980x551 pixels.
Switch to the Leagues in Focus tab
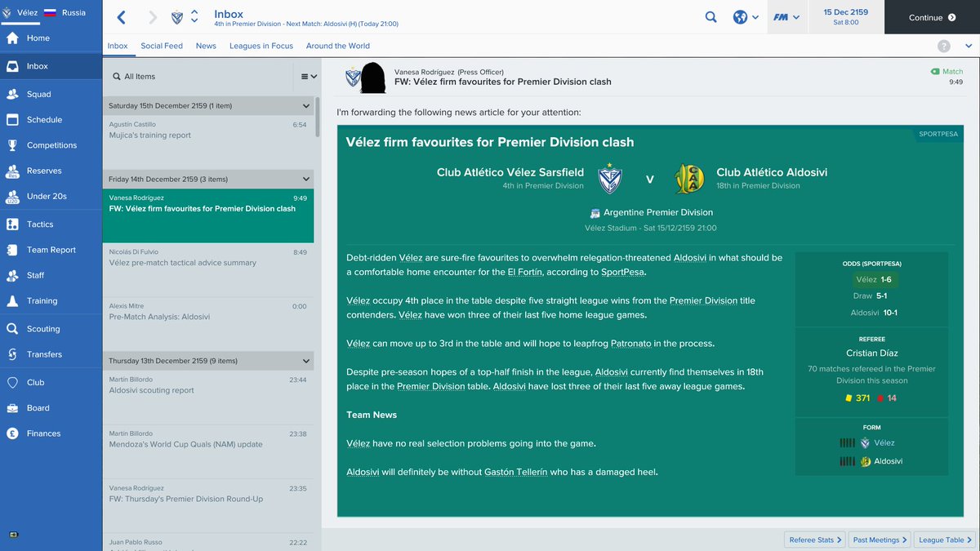(x=261, y=46)
